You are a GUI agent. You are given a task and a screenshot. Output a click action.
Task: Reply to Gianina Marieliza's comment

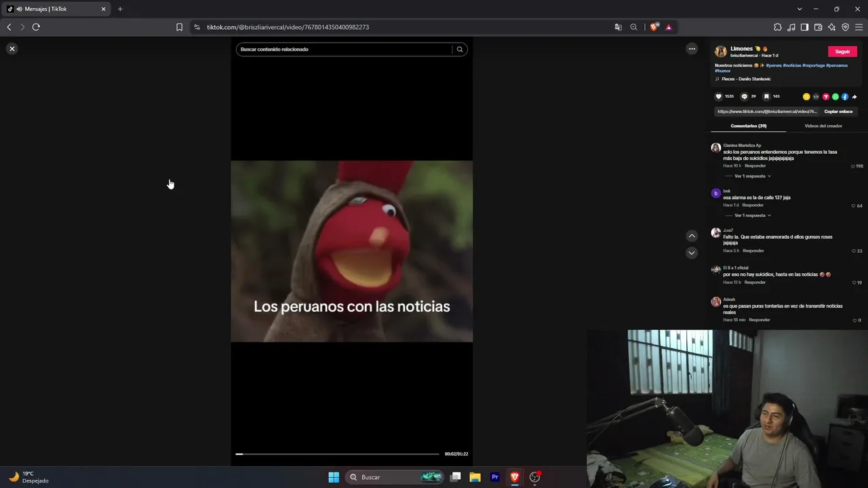click(755, 166)
